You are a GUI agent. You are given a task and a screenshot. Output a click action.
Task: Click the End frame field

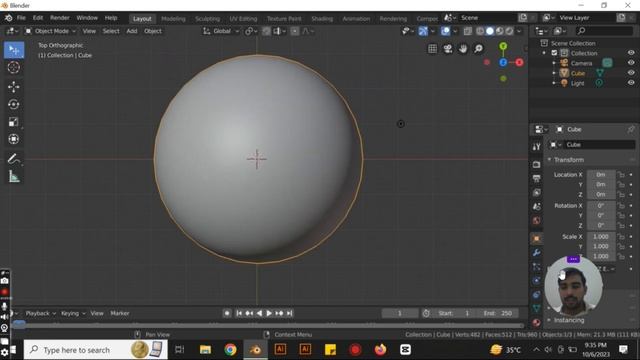pos(498,313)
